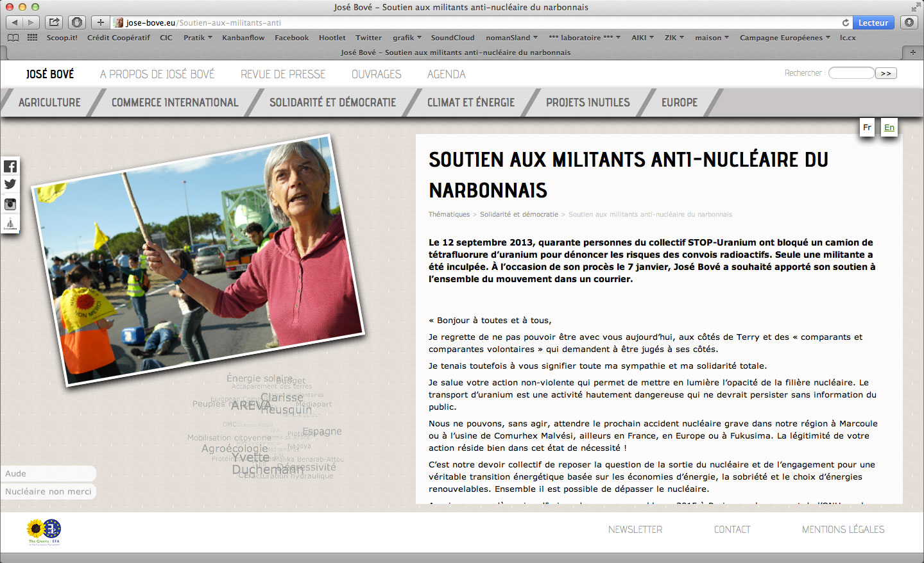Switch language to English (En)
The width and height of the screenshot is (924, 563).
[889, 127]
